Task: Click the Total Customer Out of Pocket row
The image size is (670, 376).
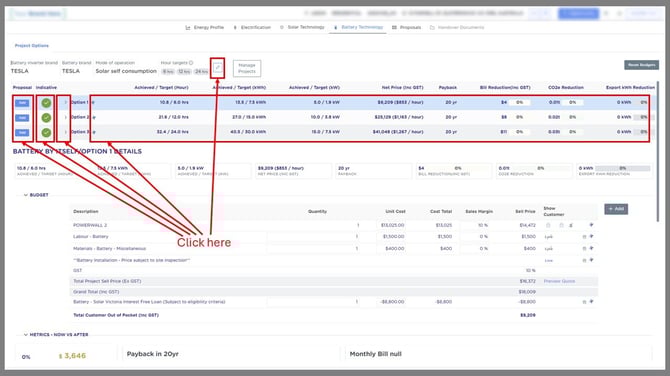Action: coord(334,315)
